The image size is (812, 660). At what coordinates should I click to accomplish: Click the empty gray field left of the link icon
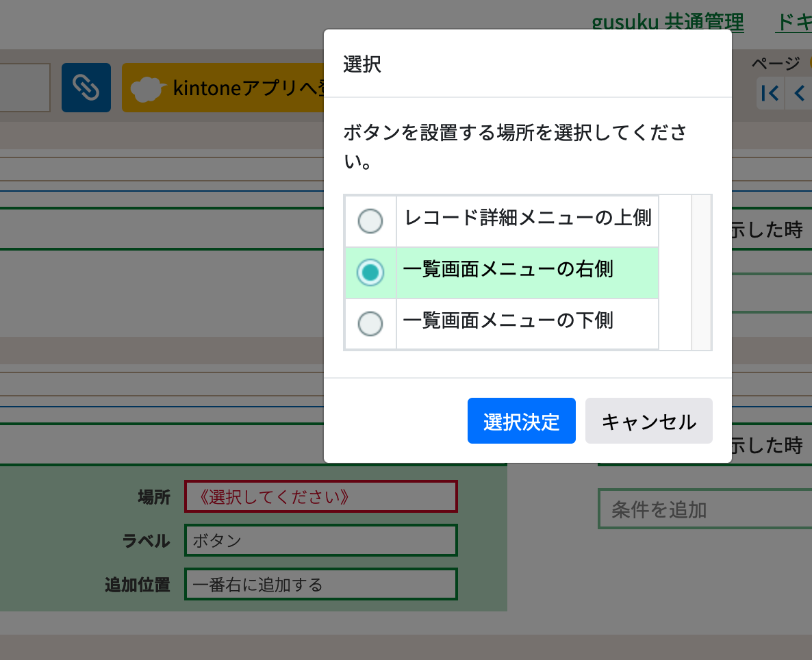24,87
